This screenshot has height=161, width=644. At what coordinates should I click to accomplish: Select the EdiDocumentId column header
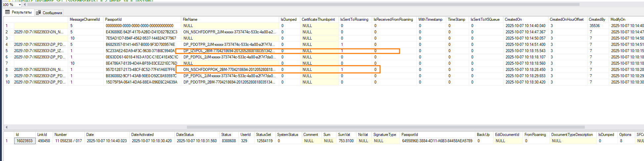[508, 135]
